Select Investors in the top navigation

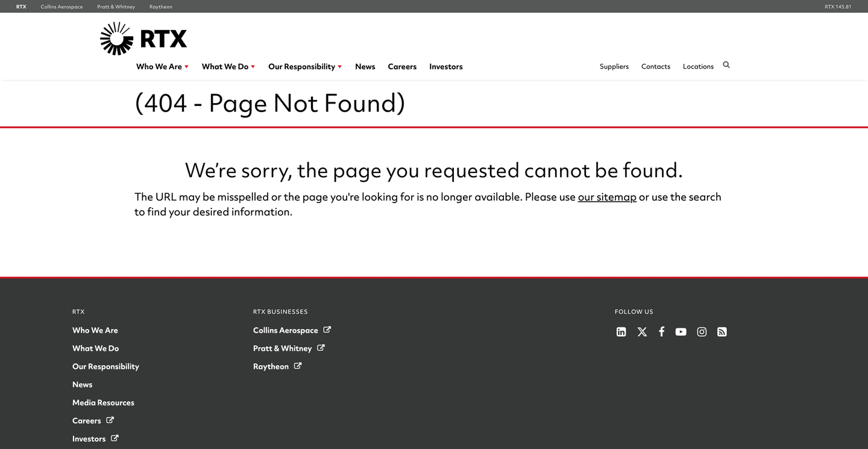point(445,67)
